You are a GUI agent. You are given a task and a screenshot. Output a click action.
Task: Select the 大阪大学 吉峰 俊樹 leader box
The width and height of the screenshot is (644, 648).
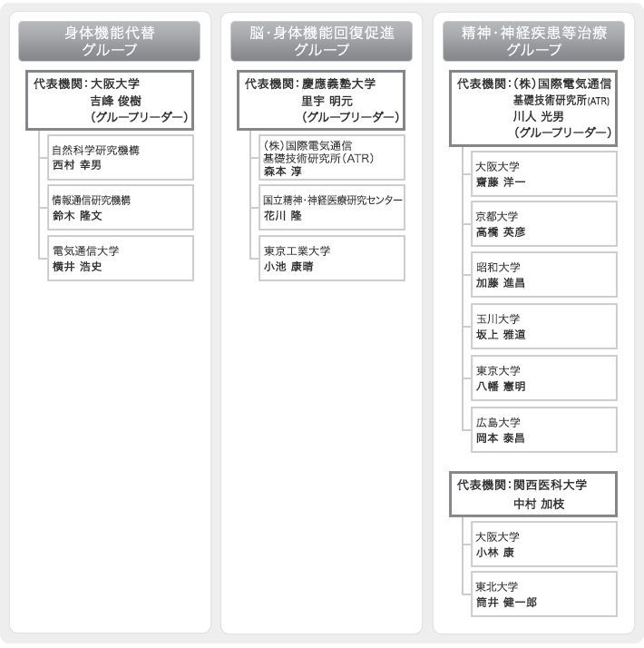(110, 101)
